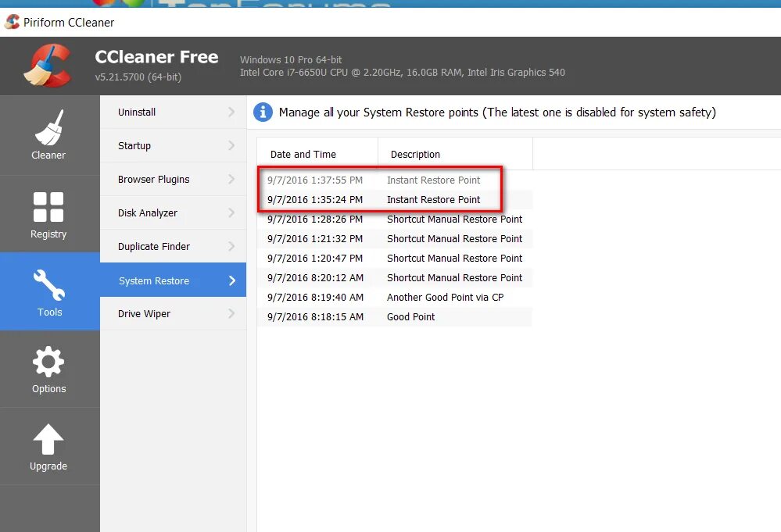Open the Drive Wiper tool
Screen dimensions: 781x532
(173, 313)
